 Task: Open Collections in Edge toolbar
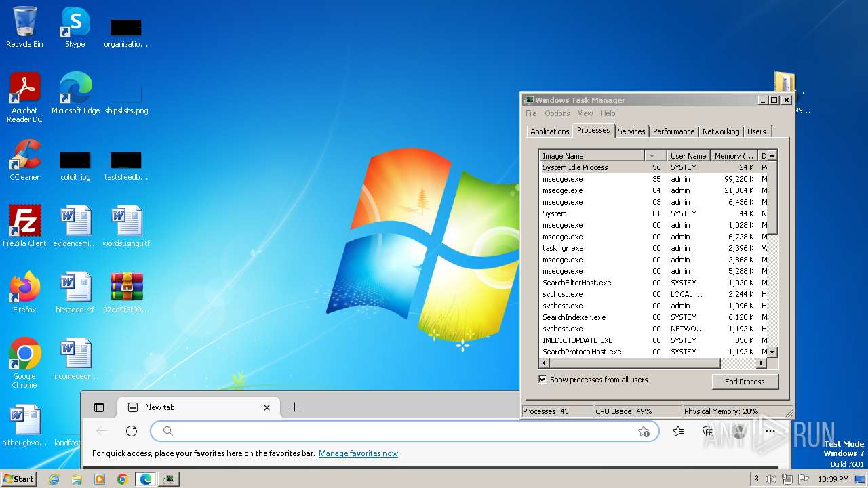pyautogui.click(x=708, y=431)
